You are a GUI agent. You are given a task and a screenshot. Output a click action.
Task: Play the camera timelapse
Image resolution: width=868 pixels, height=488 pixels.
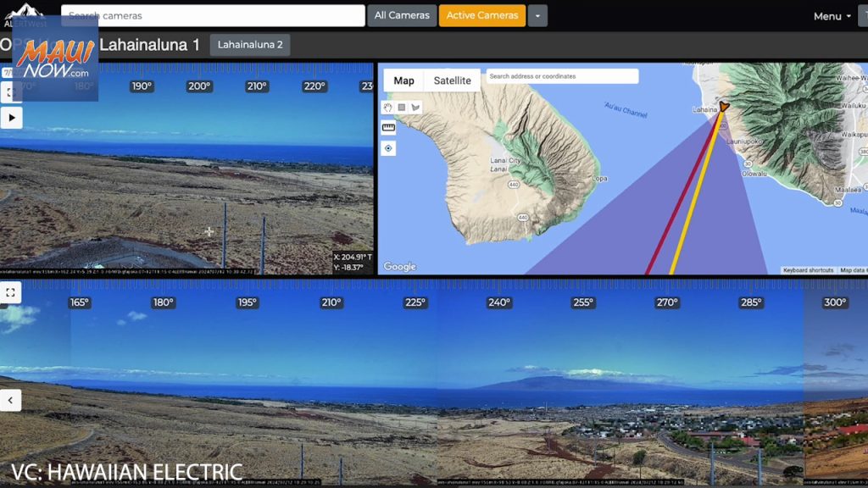(11, 118)
